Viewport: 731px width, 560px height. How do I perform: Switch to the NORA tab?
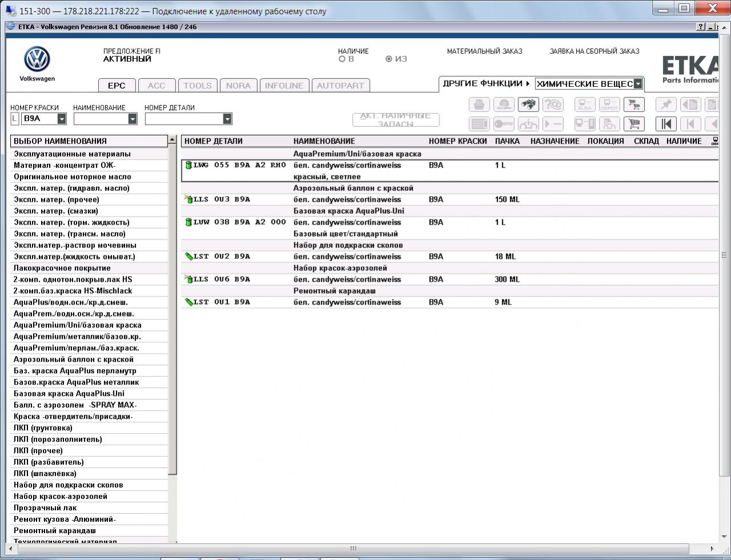pos(238,85)
